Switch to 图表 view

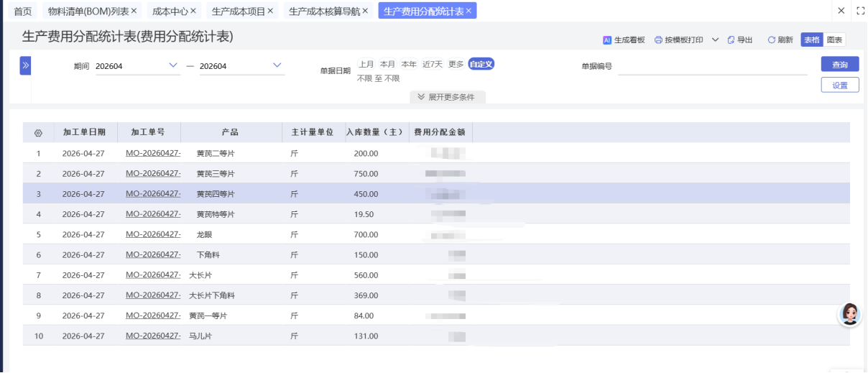[834, 40]
